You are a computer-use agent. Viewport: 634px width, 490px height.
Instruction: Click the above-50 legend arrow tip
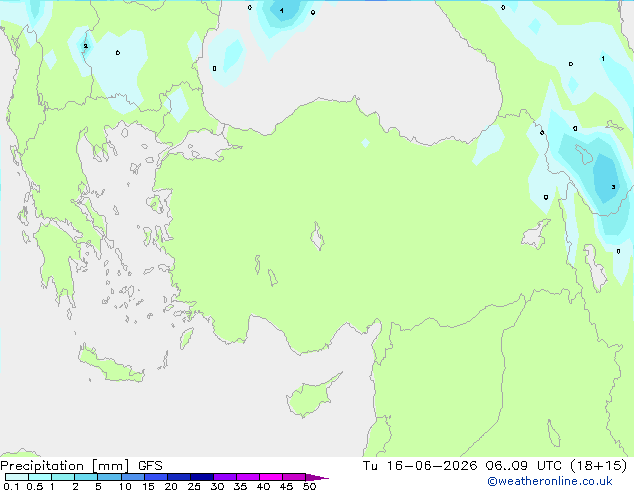tap(317, 477)
